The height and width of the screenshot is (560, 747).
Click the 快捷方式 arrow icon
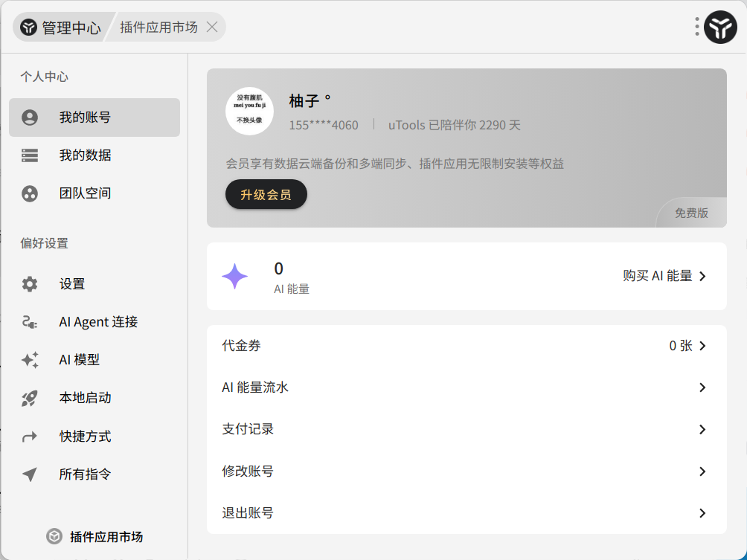click(x=30, y=437)
